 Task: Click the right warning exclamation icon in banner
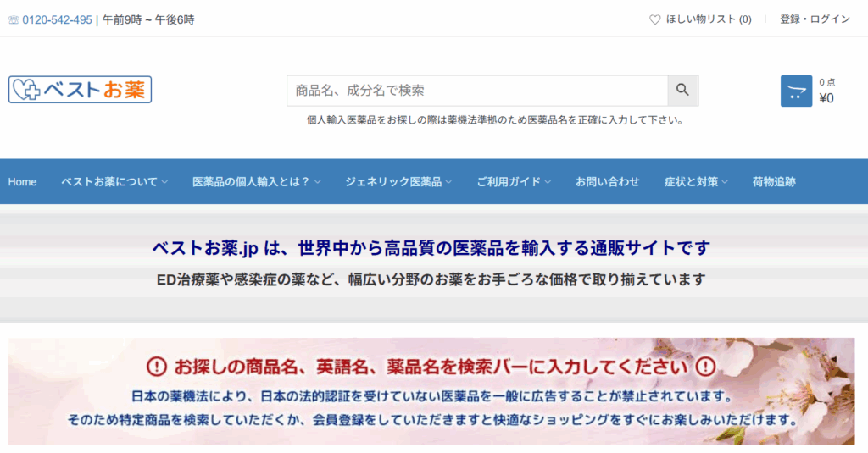click(706, 367)
